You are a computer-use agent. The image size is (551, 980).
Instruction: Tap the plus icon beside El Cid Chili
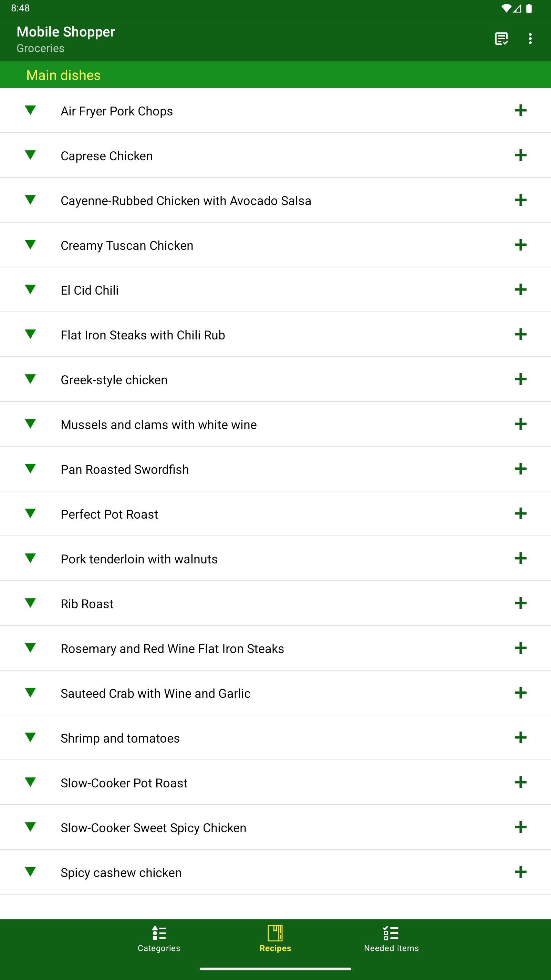pos(520,290)
